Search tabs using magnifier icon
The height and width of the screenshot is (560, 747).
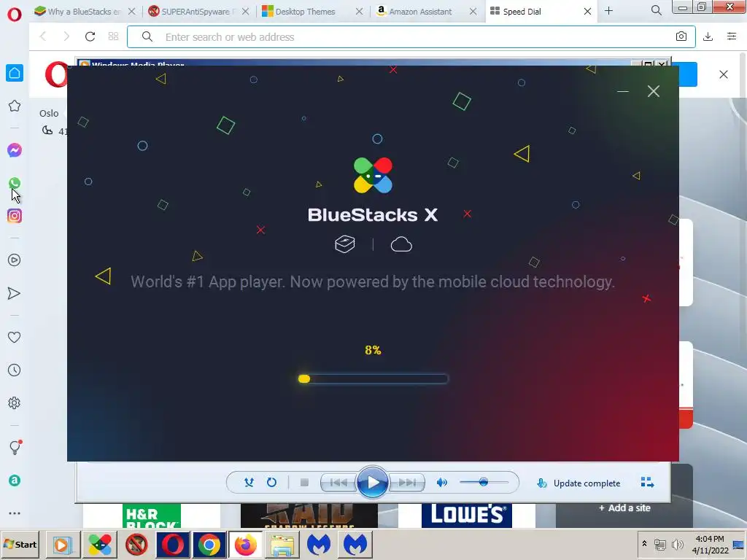pos(656,10)
